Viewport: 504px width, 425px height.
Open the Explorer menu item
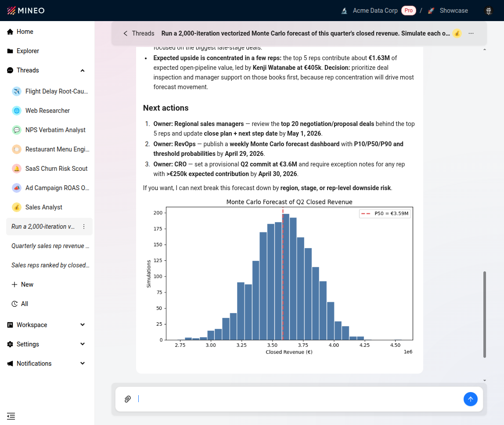[28, 51]
